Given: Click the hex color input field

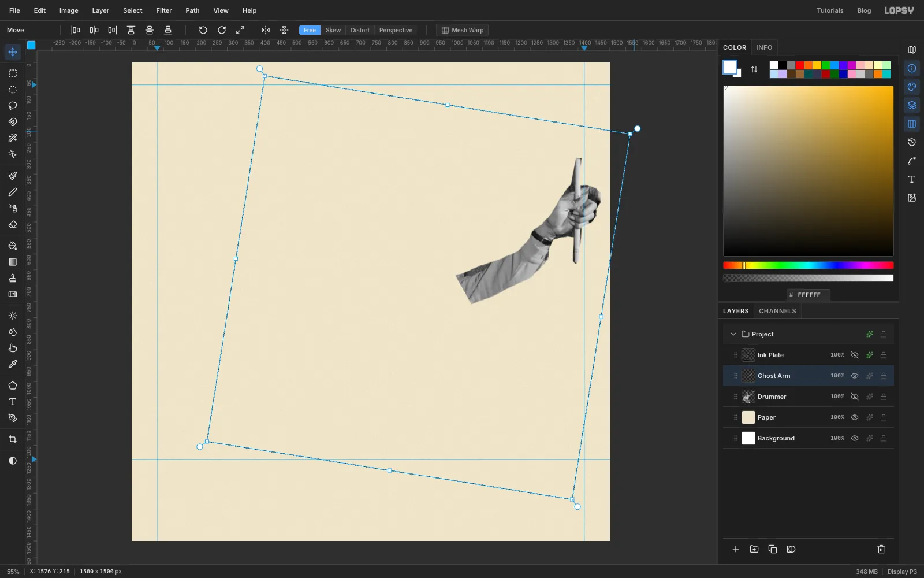Looking at the screenshot, I should point(808,295).
